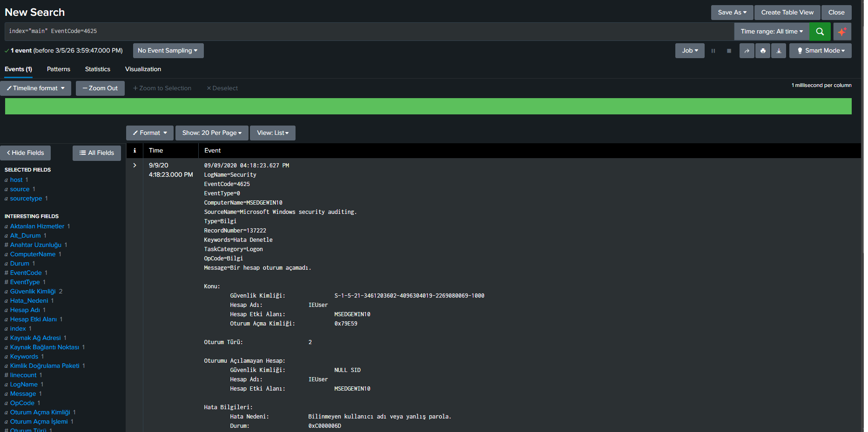868x432 pixels.
Task: Open the Message field
Action: point(23,394)
